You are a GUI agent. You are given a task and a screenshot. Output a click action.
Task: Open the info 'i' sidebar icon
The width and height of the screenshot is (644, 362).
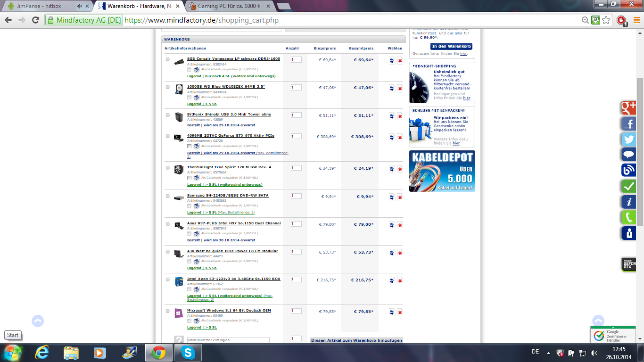click(x=628, y=202)
